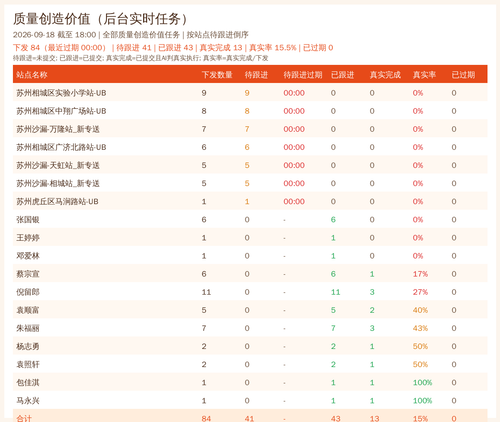Click the 下发数量 column header
Screen dimensions: 500x422
pos(217,75)
